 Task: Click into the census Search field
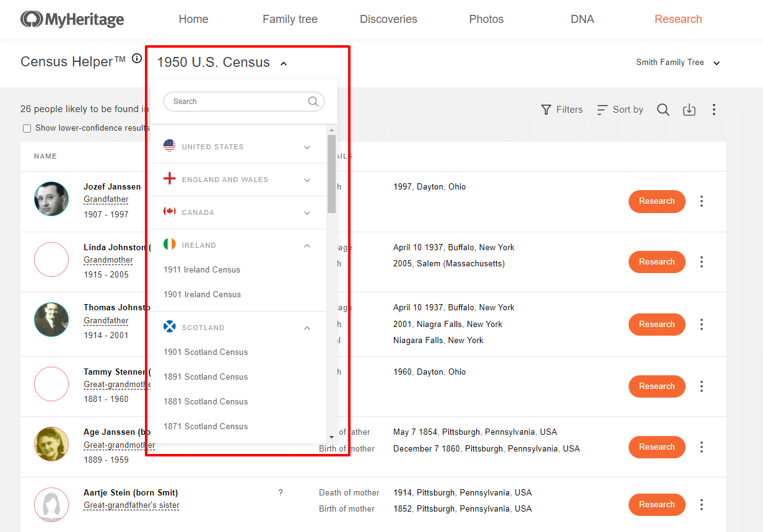244,102
